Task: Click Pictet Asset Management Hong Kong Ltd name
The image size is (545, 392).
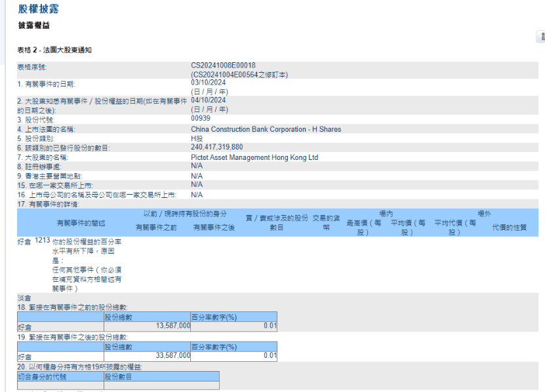Action: (x=254, y=157)
